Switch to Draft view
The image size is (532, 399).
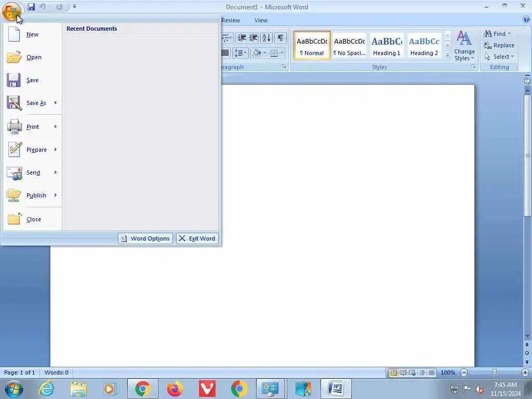point(432,373)
